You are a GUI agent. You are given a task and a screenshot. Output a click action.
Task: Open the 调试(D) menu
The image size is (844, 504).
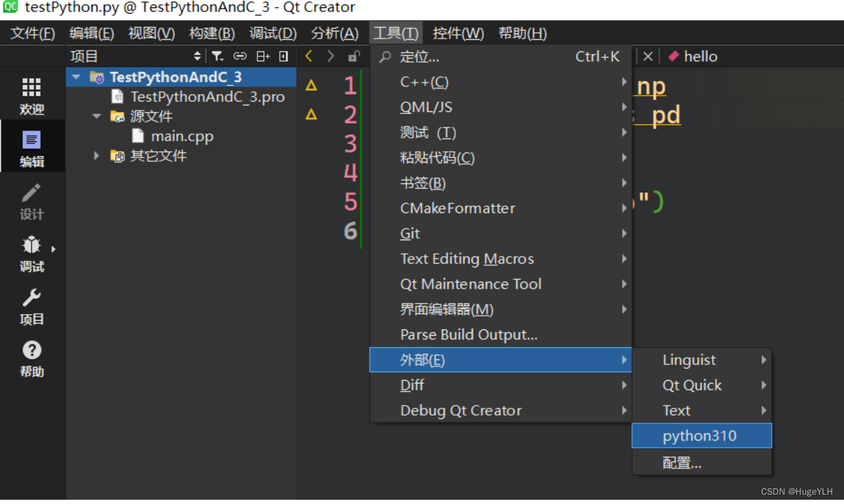point(273,34)
